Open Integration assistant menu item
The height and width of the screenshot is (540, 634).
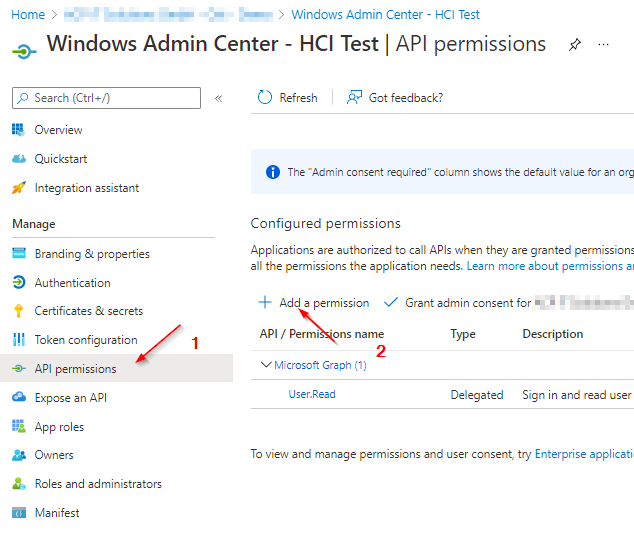(87, 188)
